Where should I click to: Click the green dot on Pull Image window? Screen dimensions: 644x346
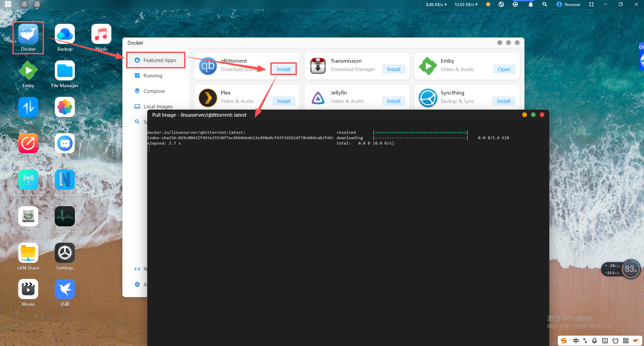(533, 115)
